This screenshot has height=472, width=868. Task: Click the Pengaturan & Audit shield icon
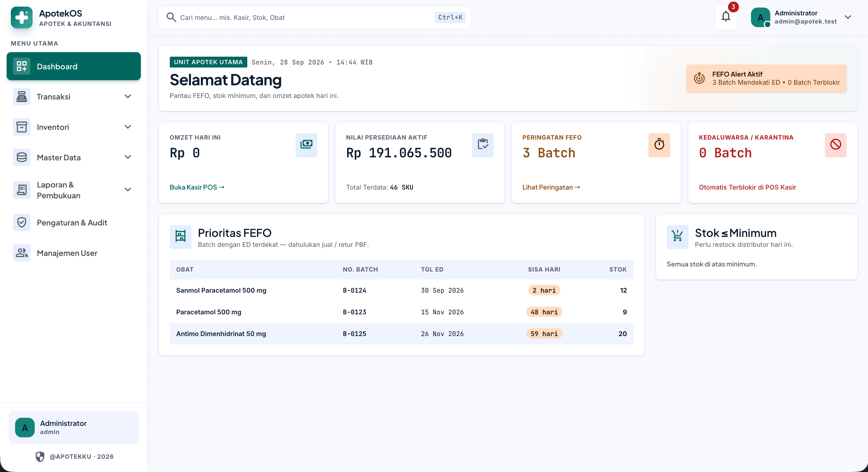[x=22, y=222]
